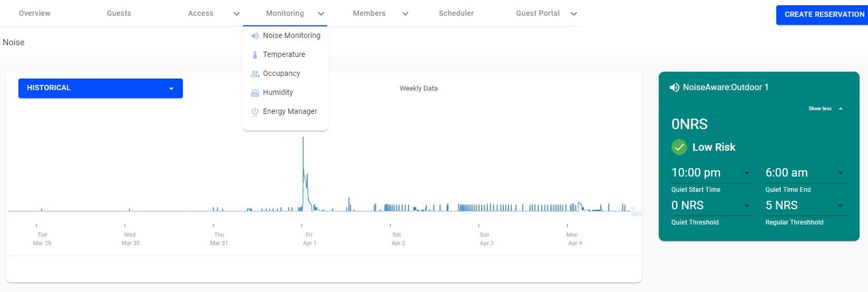Expand the Access menu chevron
868x292 pixels.
[x=237, y=14]
